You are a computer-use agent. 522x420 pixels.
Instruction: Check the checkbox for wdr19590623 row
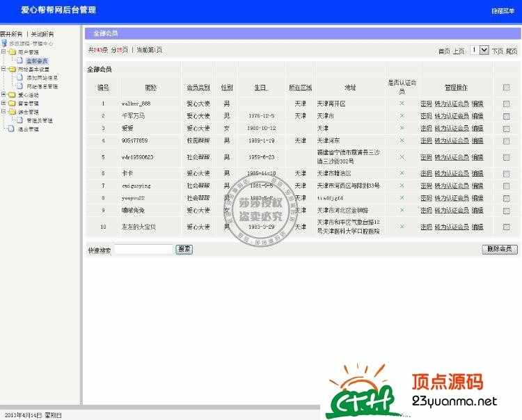pos(506,157)
